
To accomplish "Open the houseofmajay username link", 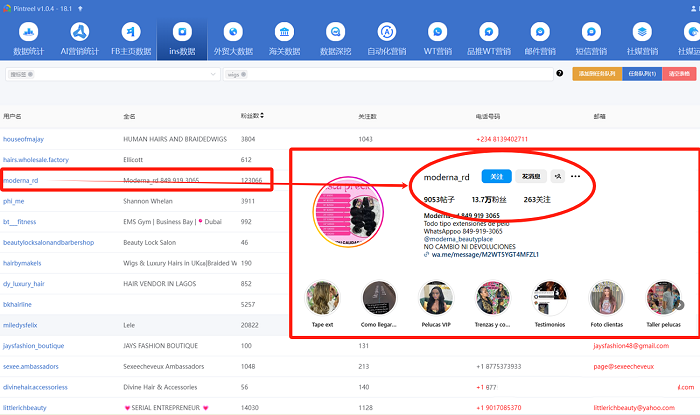I will pyautogui.click(x=23, y=139).
